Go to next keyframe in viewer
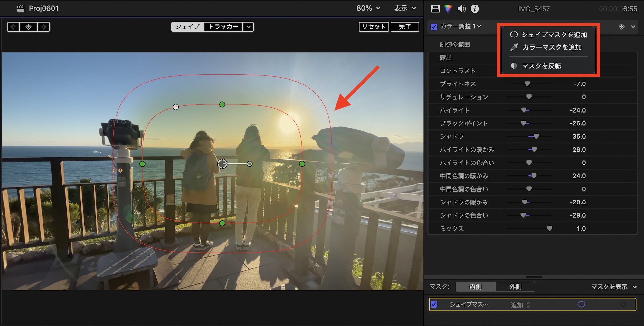This screenshot has width=644, height=326. pos(43,27)
